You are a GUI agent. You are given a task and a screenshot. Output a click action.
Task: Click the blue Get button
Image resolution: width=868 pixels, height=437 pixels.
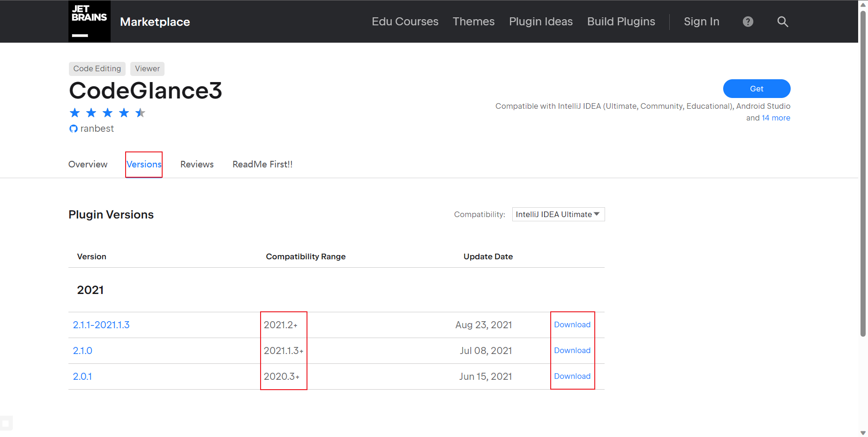[x=756, y=89]
